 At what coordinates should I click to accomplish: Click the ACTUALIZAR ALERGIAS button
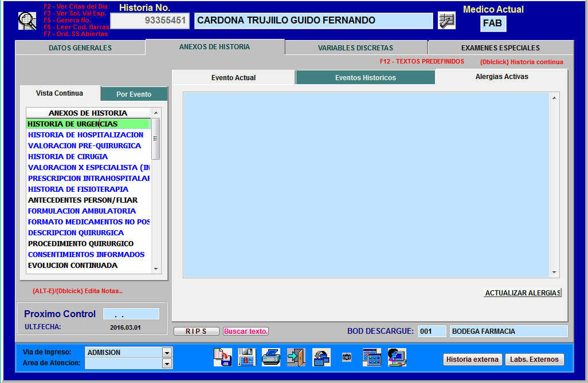(x=523, y=293)
